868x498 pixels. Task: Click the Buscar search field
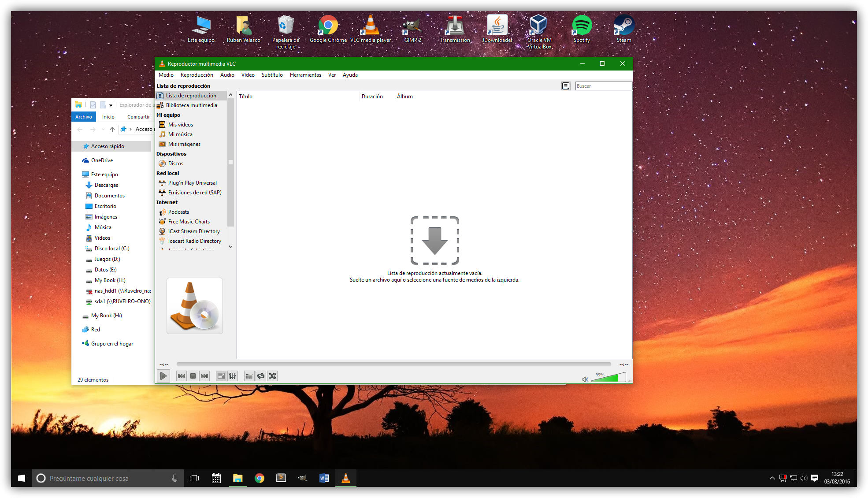[603, 86]
